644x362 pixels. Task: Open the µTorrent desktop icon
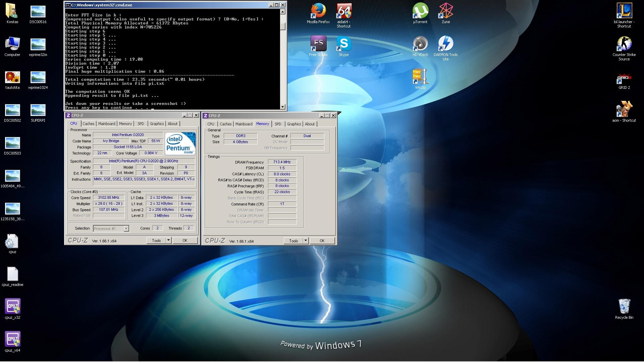[420, 13]
